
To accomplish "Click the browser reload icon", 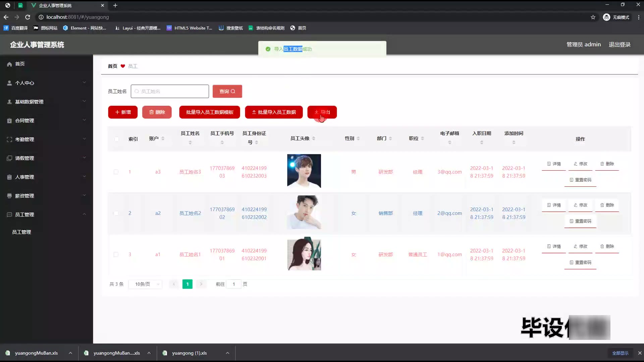I will pyautogui.click(x=28, y=17).
